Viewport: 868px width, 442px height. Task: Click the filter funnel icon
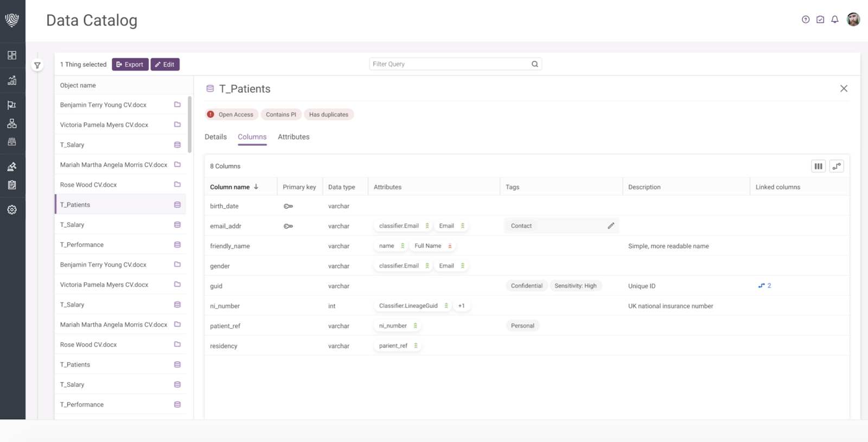pyautogui.click(x=37, y=65)
